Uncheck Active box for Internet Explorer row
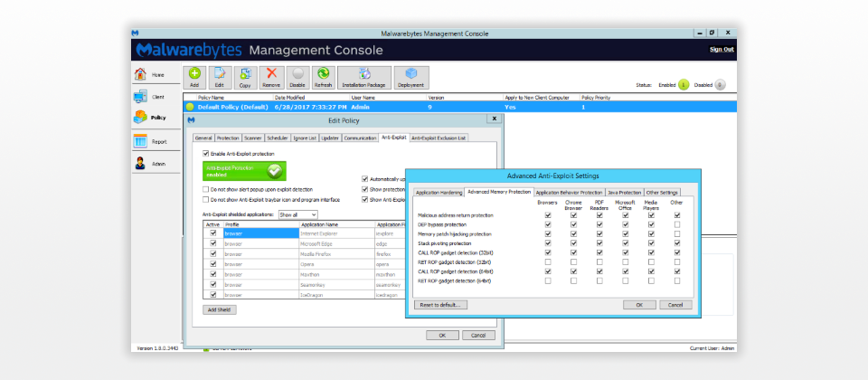Viewport: 868px width, 380px height. point(213,233)
